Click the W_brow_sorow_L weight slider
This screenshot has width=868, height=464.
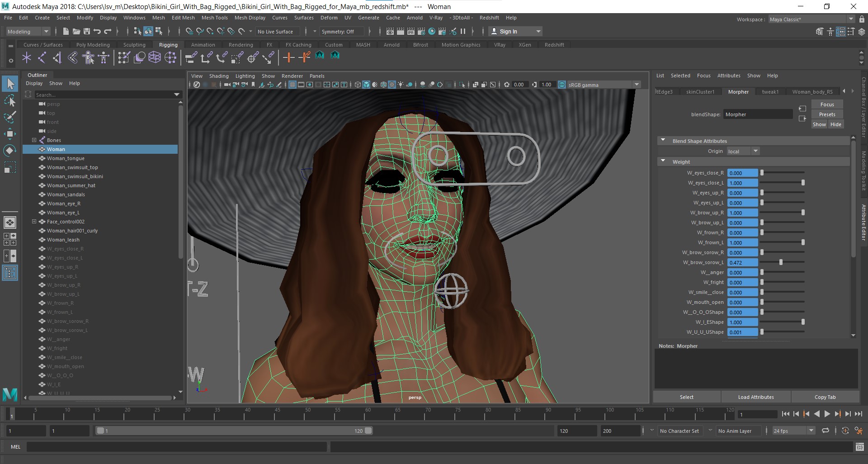click(782, 262)
